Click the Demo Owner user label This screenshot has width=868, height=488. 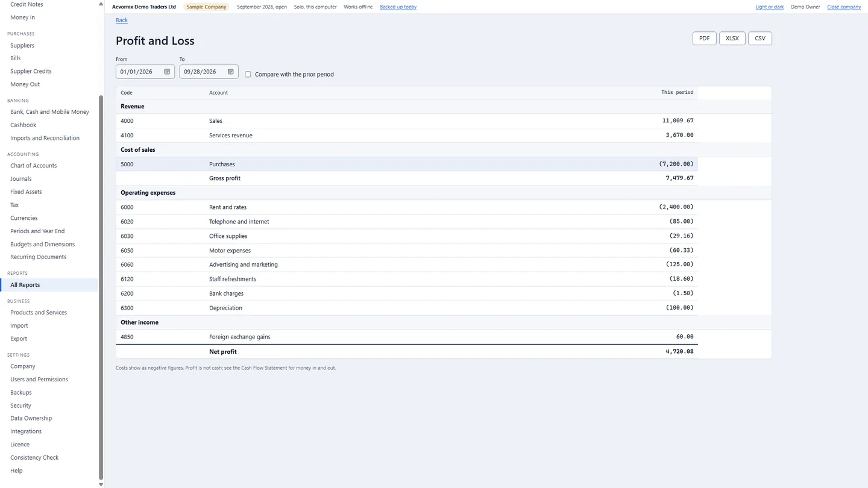click(x=805, y=7)
